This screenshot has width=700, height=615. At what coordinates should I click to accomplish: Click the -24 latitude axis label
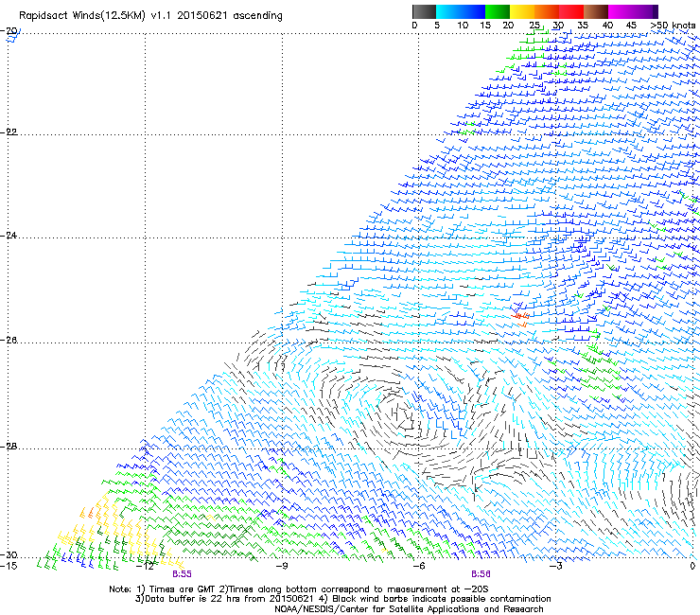pyautogui.click(x=9, y=236)
